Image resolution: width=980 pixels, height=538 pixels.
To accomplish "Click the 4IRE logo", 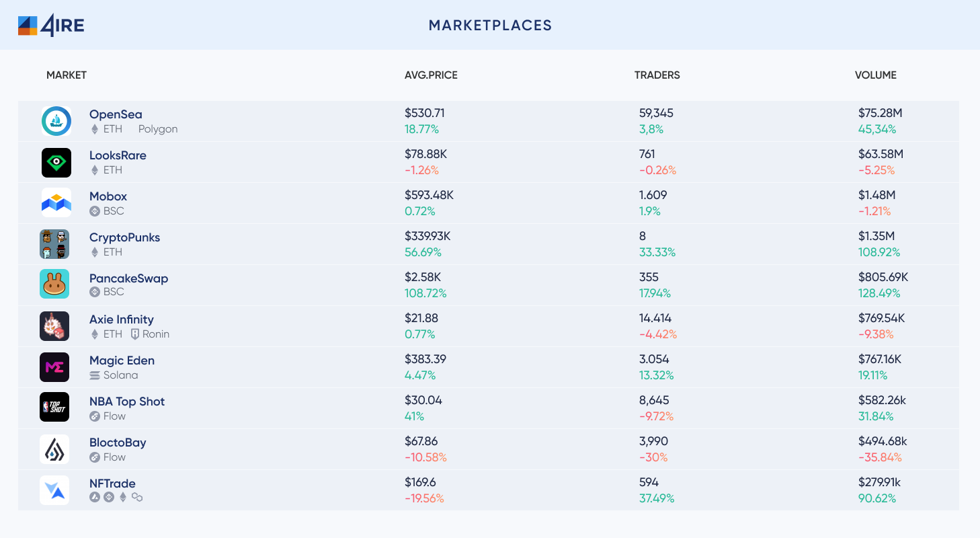I will coord(51,26).
